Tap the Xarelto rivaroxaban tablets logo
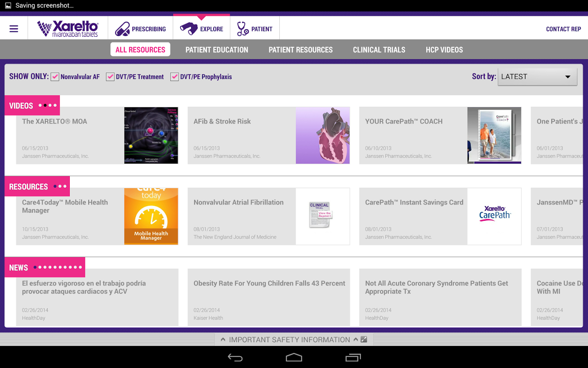Screen dimensions: 588x368 [x=68, y=29]
